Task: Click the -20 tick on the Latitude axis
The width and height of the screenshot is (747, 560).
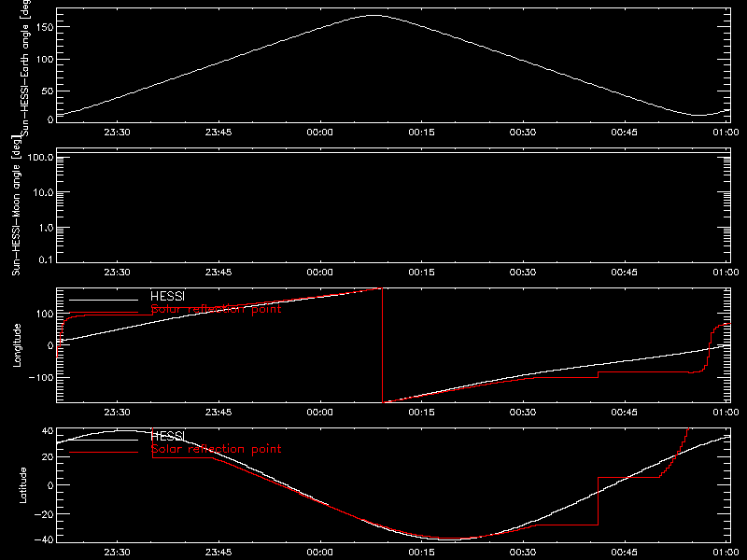Action: click(x=44, y=514)
